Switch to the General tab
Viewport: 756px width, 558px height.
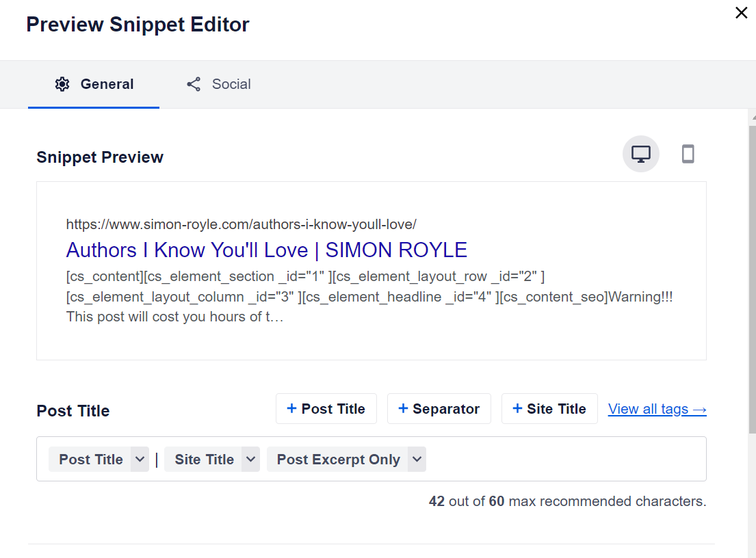point(94,84)
